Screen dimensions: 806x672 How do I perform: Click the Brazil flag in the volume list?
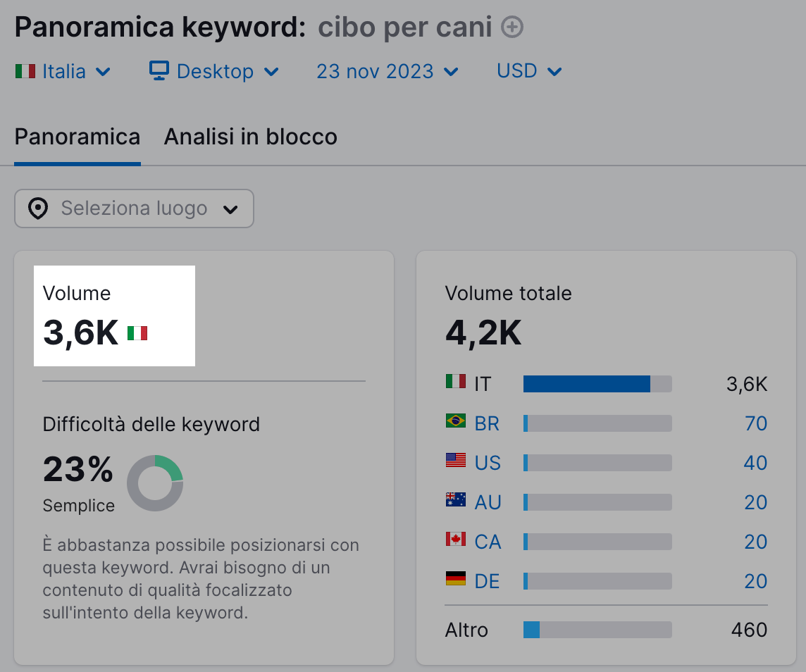[454, 423]
